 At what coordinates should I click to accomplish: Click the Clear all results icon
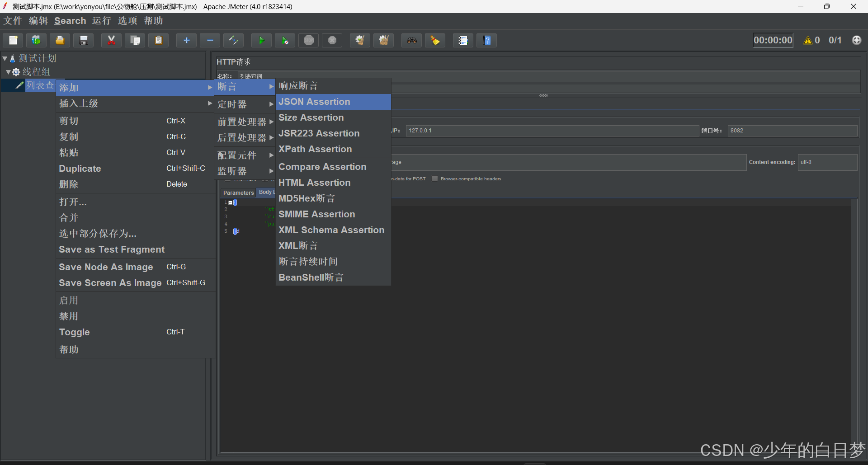(x=384, y=40)
